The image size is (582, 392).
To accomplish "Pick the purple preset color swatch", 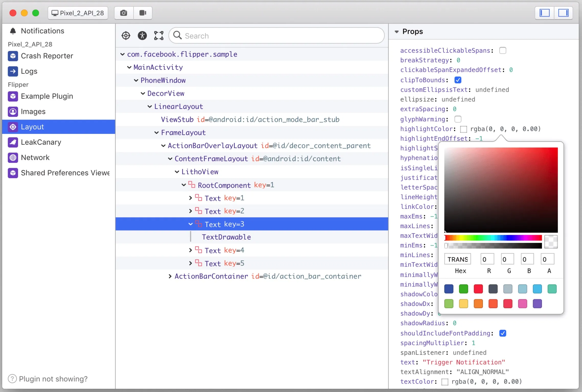I will click(x=537, y=304).
